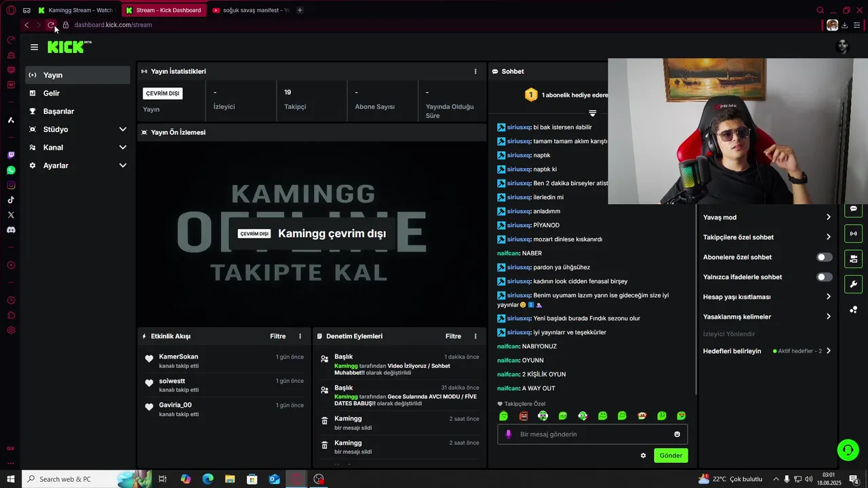Click the purple microphone icon in chat box
Viewport: 868px width, 488px height.
pyautogui.click(x=509, y=434)
